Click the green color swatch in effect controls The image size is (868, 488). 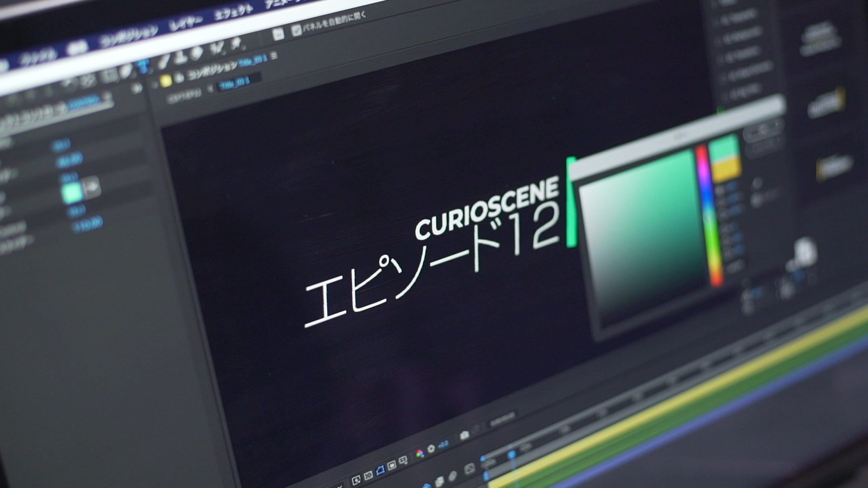point(71,192)
